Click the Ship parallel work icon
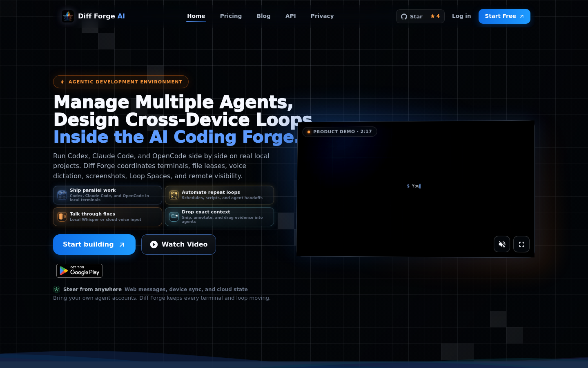Viewport: 588px width, 368px height. 62,195
